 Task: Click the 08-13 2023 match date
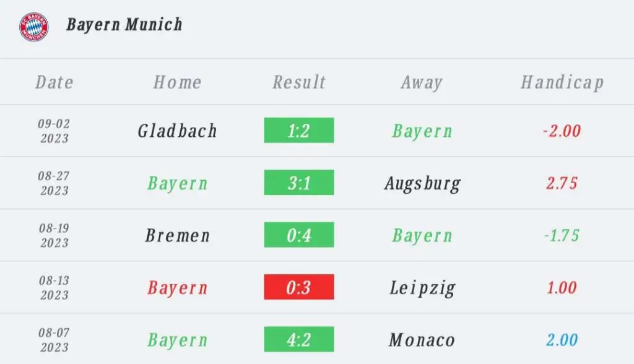pyautogui.click(x=54, y=288)
